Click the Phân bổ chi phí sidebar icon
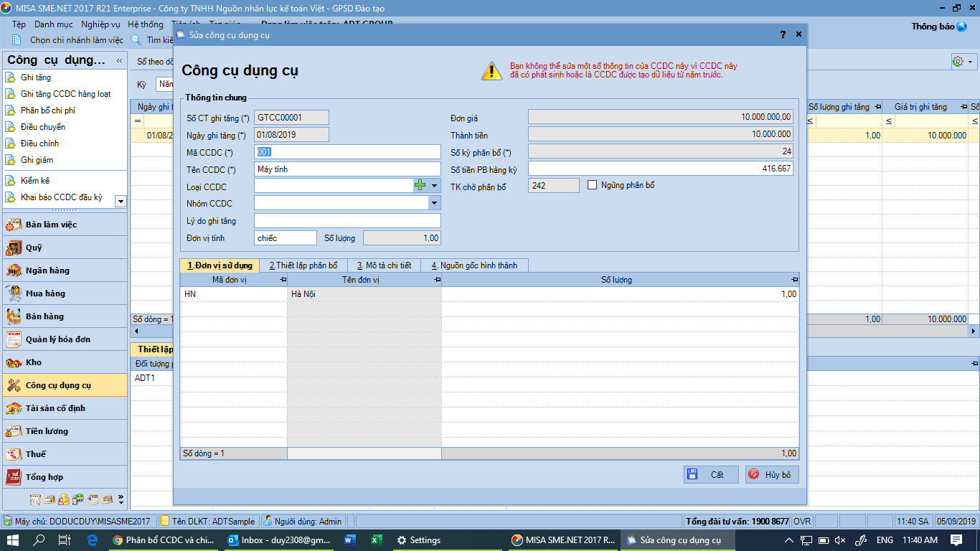Screen dimensions: 980x551 (x=10, y=110)
